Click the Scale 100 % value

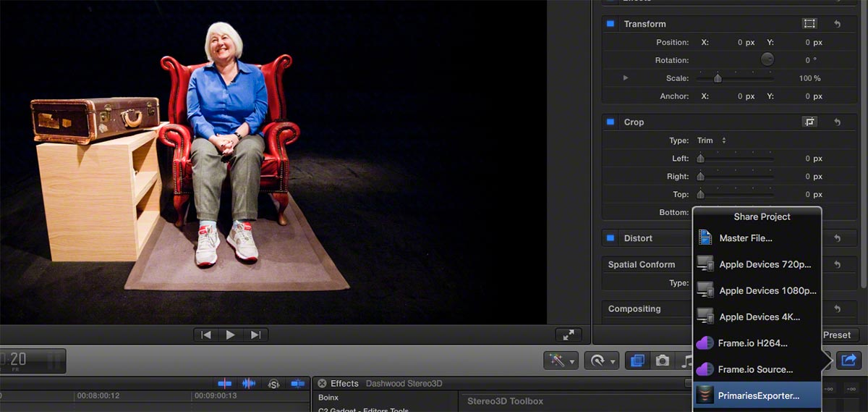coord(809,78)
